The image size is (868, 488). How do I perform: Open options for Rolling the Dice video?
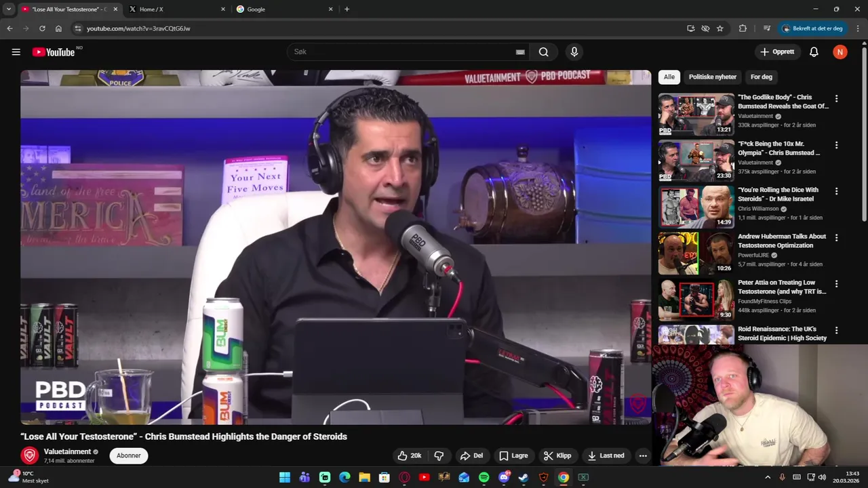[x=836, y=191]
